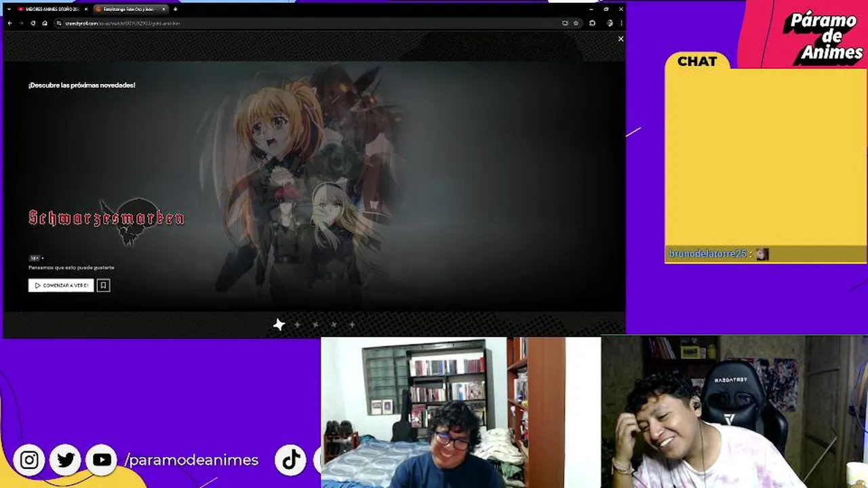Open the browser home page
Screen dimensions: 868x488
45,23
